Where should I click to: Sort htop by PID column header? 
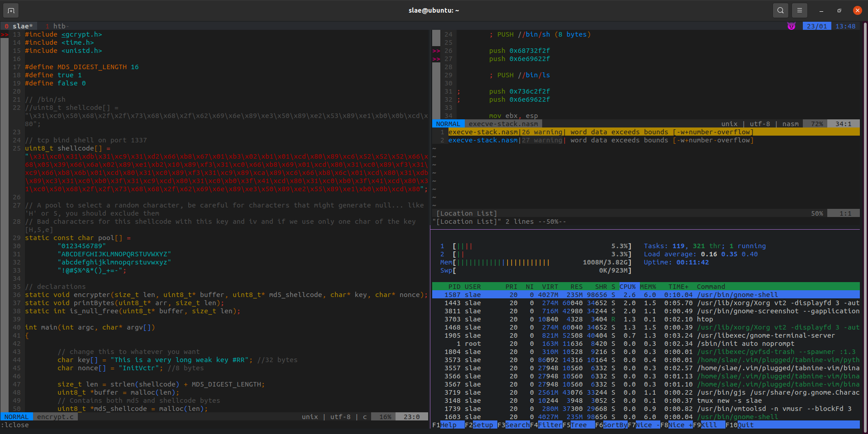coord(454,287)
